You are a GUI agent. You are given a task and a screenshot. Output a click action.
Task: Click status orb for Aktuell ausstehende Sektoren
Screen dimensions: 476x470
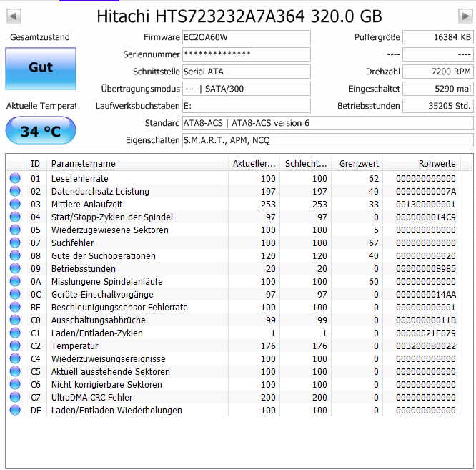pos(15,371)
